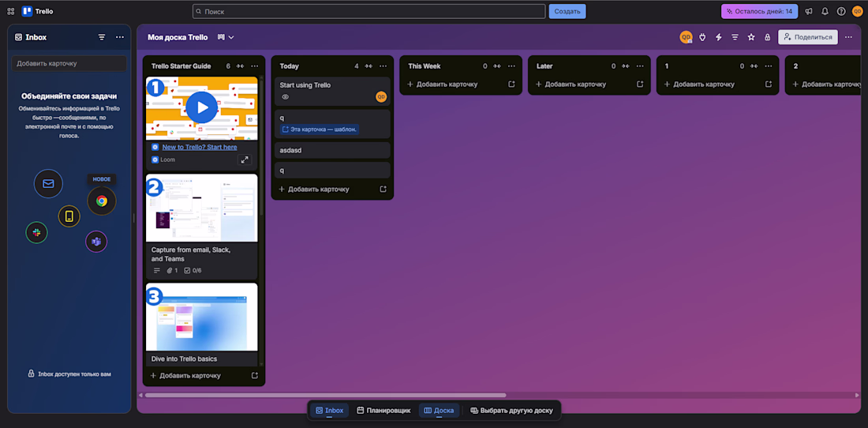Open the Inbox panel three-dot menu
The height and width of the screenshot is (428, 868).
click(120, 37)
